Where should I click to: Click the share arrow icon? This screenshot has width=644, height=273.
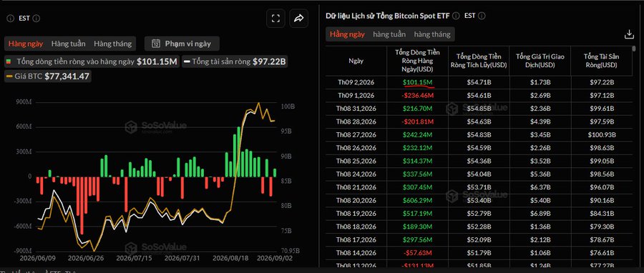coord(298,18)
